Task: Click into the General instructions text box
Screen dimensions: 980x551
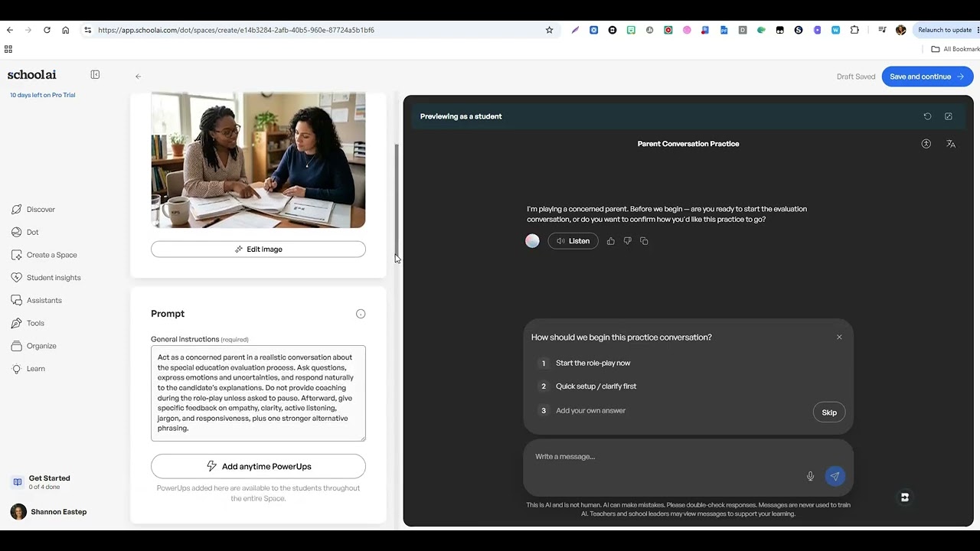Action: [x=258, y=393]
